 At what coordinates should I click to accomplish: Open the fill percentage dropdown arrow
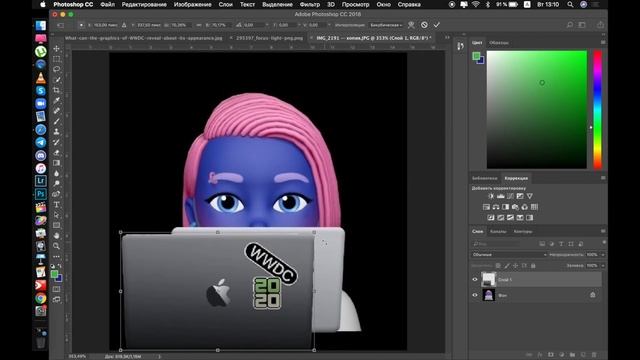coord(603,266)
